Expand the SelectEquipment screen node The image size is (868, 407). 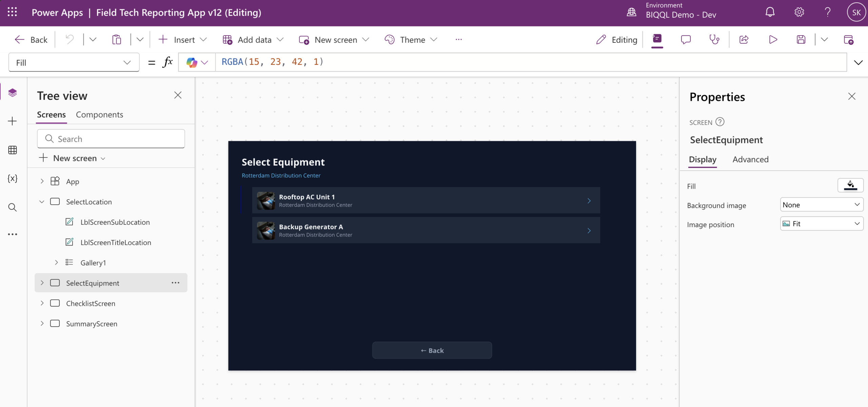tap(42, 283)
